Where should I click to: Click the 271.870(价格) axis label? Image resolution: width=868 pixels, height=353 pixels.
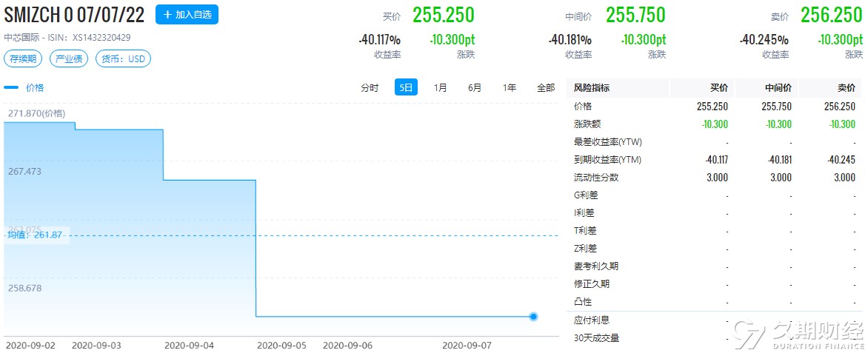[36, 113]
